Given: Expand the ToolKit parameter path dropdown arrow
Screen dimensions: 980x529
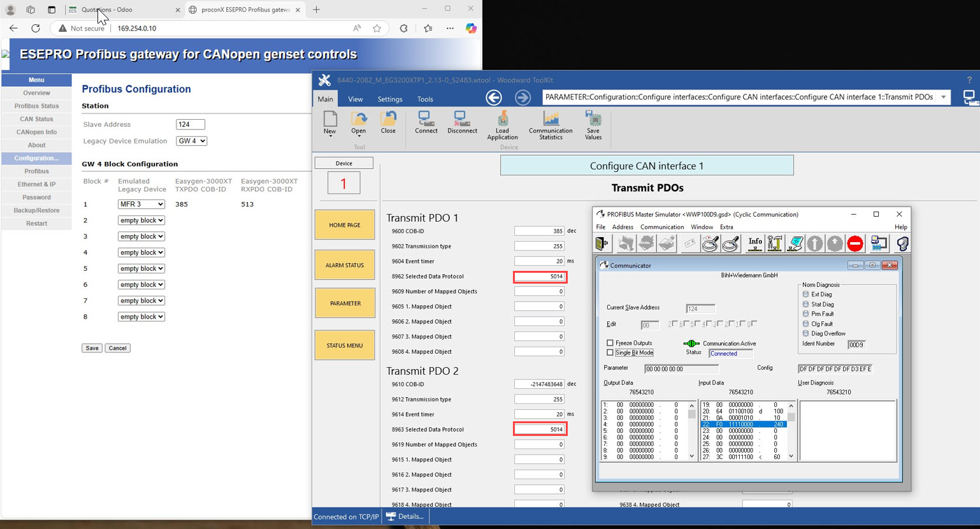Looking at the screenshot, I should click(x=943, y=98).
